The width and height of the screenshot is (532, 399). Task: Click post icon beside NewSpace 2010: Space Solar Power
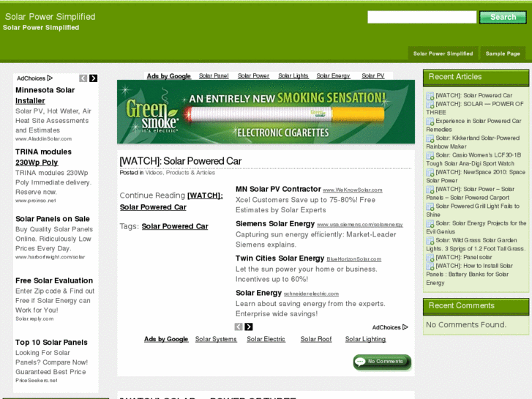pos(430,173)
